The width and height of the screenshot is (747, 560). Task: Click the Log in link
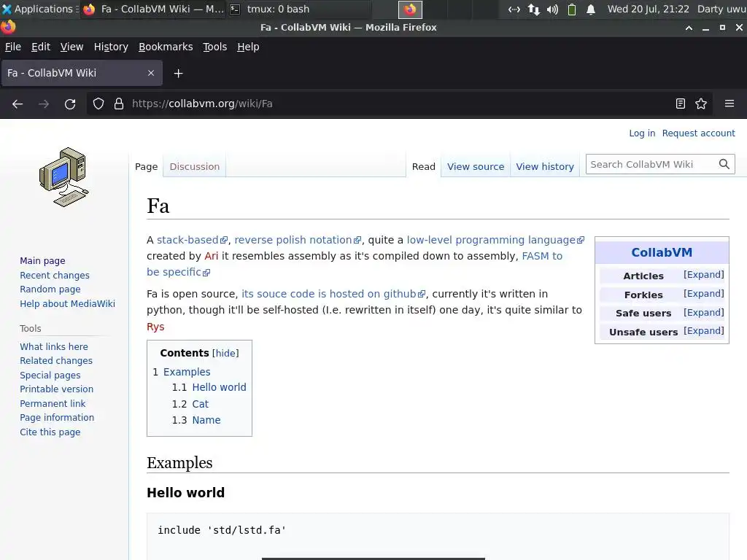pyautogui.click(x=642, y=133)
